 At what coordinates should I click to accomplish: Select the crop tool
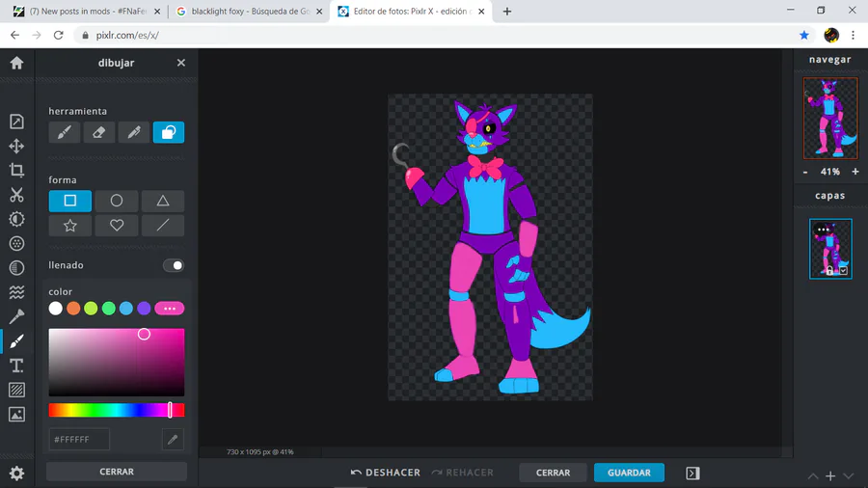tap(16, 171)
